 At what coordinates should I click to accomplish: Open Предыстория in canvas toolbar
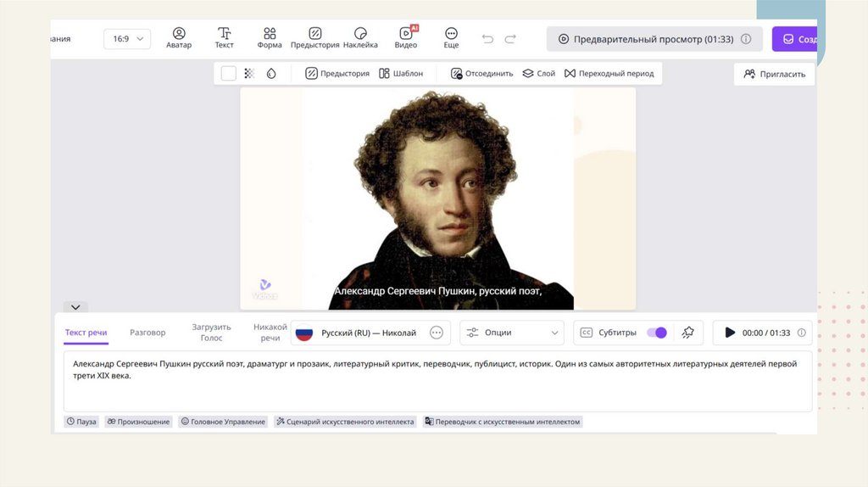(337, 73)
